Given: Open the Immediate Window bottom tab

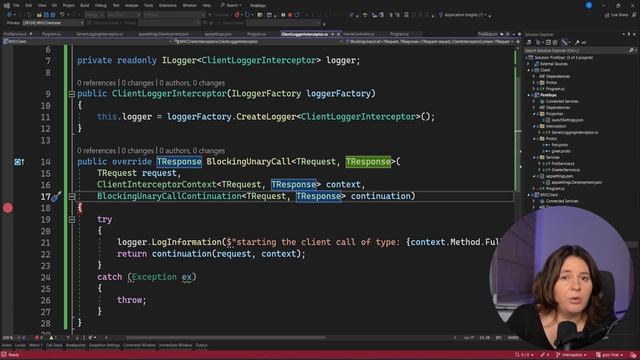Looking at the screenshot, I should pos(176,345).
